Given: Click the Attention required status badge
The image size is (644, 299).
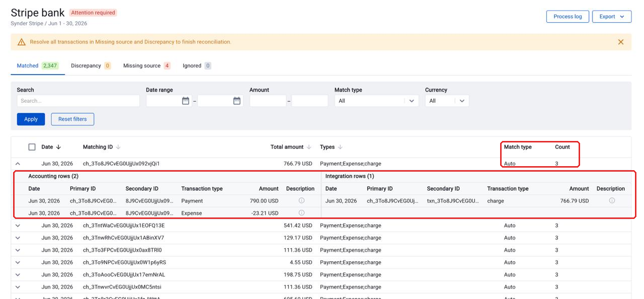Looking at the screenshot, I should coord(93,13).
